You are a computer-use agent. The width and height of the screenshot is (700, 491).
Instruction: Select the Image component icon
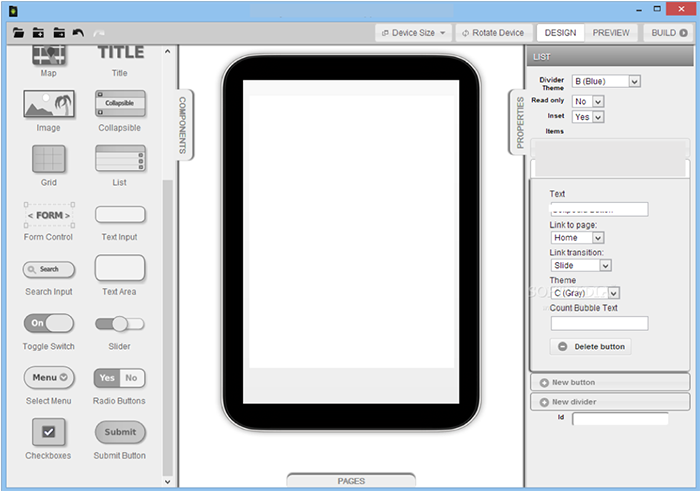tap(48, 104)
